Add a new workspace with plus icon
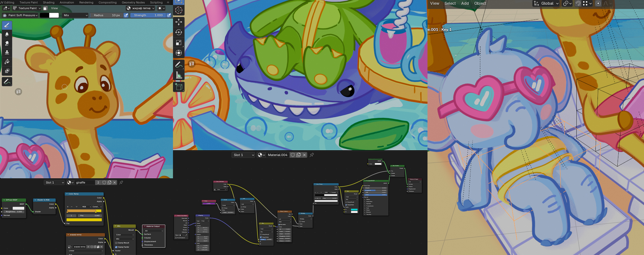Image resolution: width=644 pixels, height=255 pixels. (x=168, y=2)
